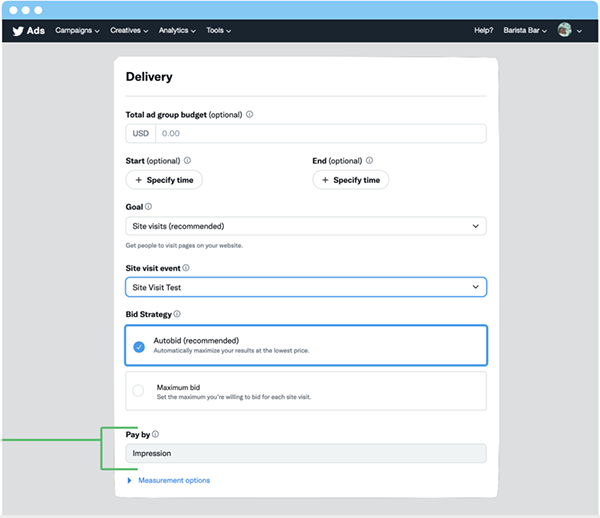Select Autobid (recommended) radio option
Screen dimensions: 600x518
click(x=139, y=347)
